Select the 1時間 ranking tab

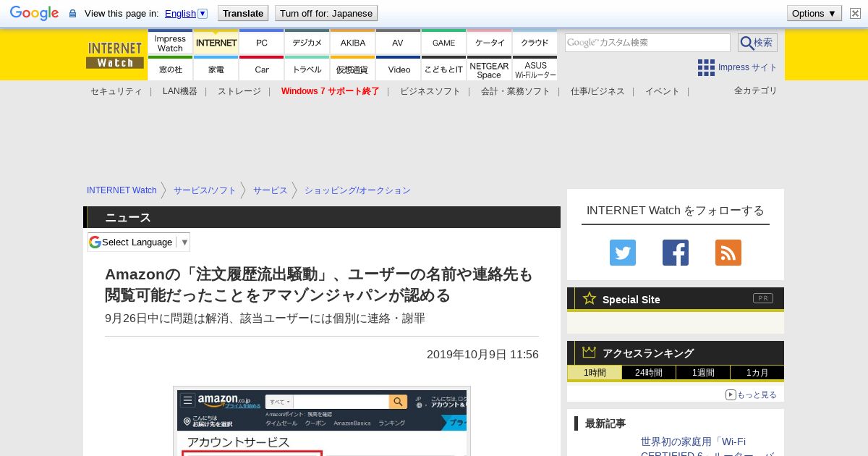coord(595,373)
